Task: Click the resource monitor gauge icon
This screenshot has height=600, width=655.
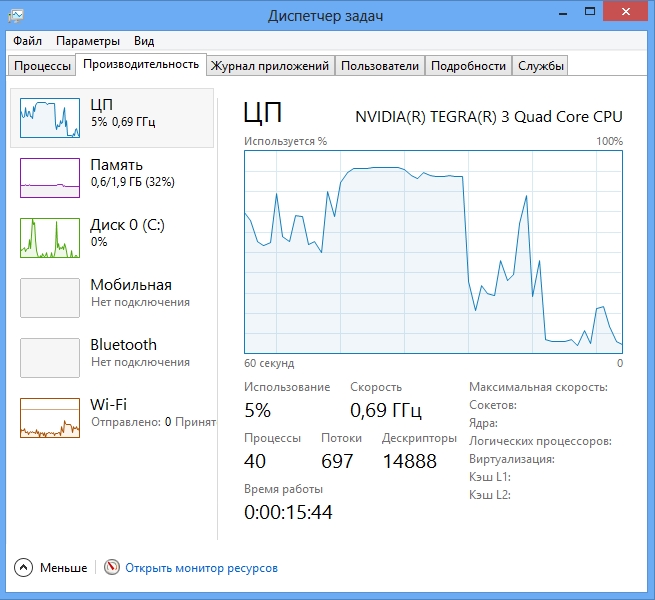Action: pos(112,567)
